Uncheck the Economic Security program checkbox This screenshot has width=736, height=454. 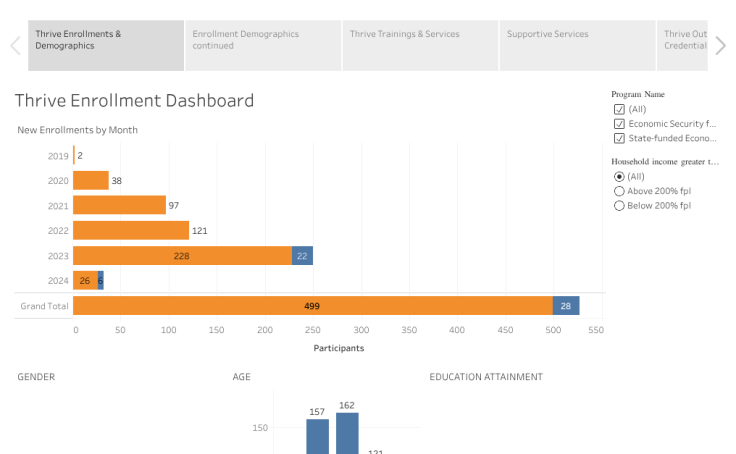[x=619, y=124]
